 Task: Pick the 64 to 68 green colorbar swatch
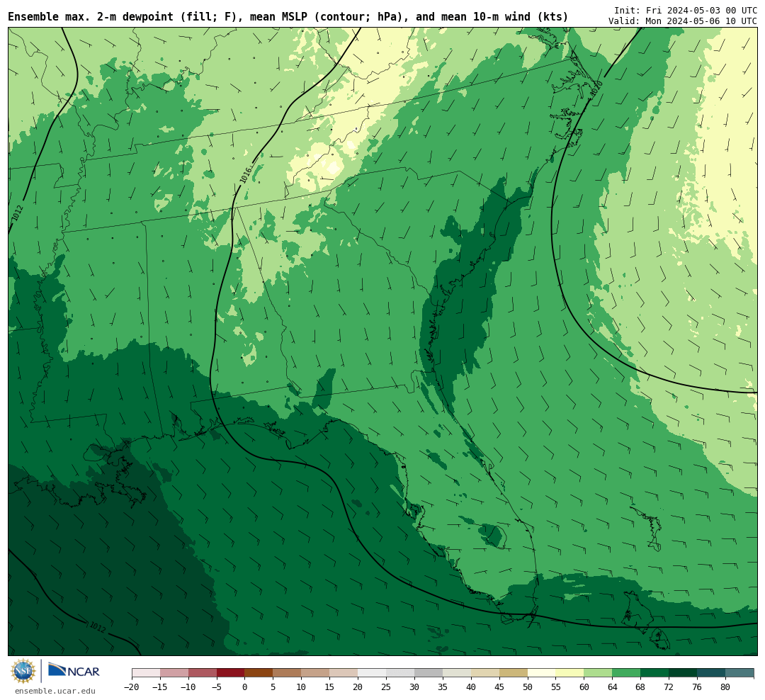click(x=627, y=672)
